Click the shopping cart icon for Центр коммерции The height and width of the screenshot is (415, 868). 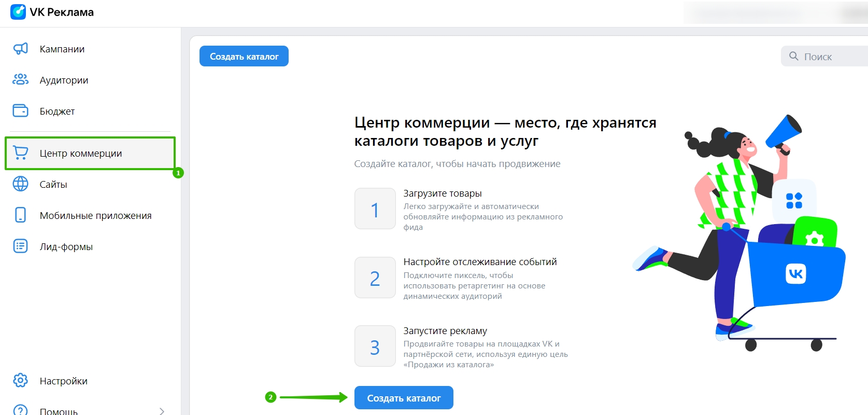click(x=20, y=153)
